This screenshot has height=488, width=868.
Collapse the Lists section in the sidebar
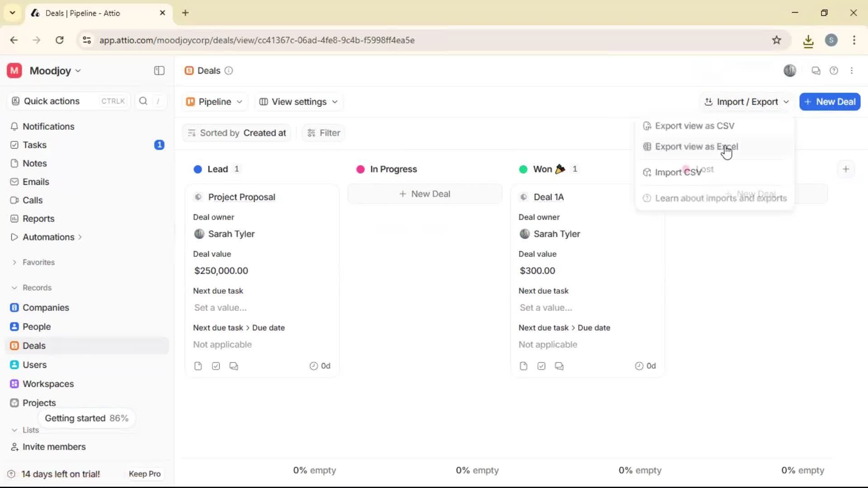[x=14, y=430]
